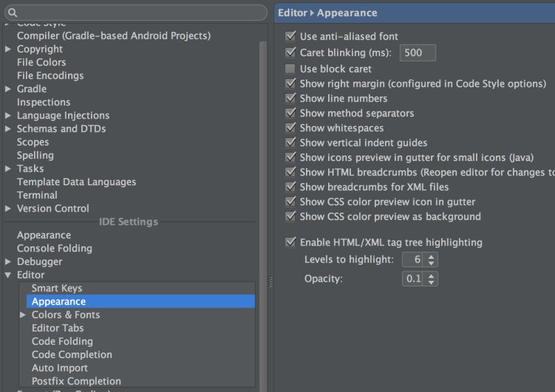The width and height of the screenshot is (555, 392).
Task: Click the search magnifier icon
Action: pyautogui.click(x=12, y=12)
